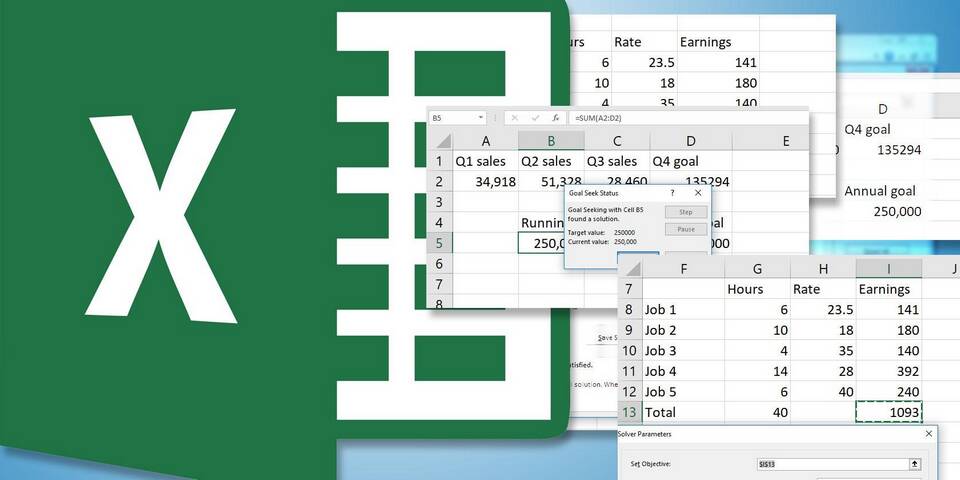Select column F header in the jobs sheet
This screenshot has height=480, width=960.
point(683,268)
